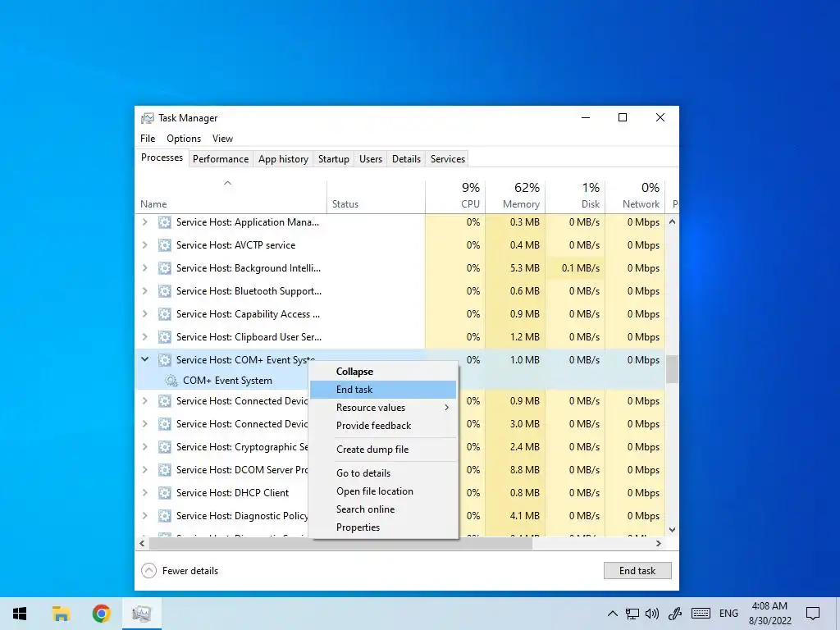Collapse the COM+ Event System host chevron
The image size is (840, 630).
coord(144,360)
